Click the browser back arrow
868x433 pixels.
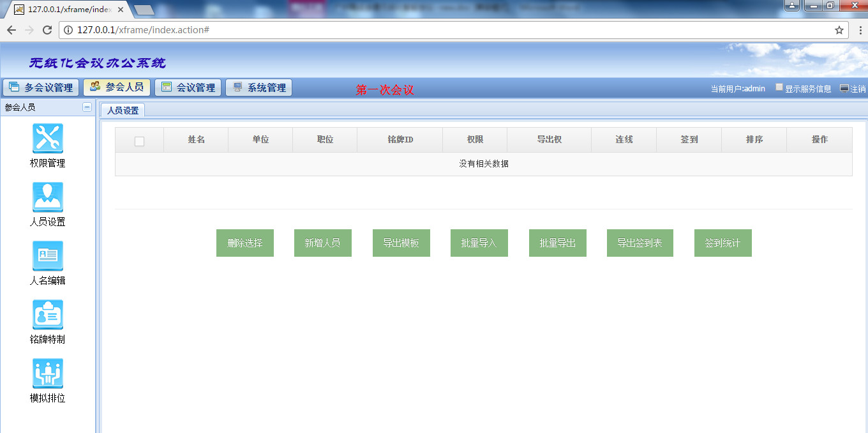click(11, 30)
